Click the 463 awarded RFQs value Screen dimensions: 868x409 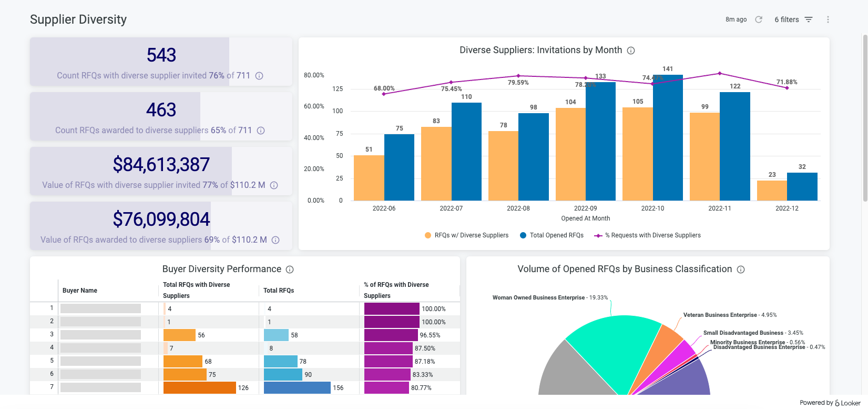[x=161, y=110]
